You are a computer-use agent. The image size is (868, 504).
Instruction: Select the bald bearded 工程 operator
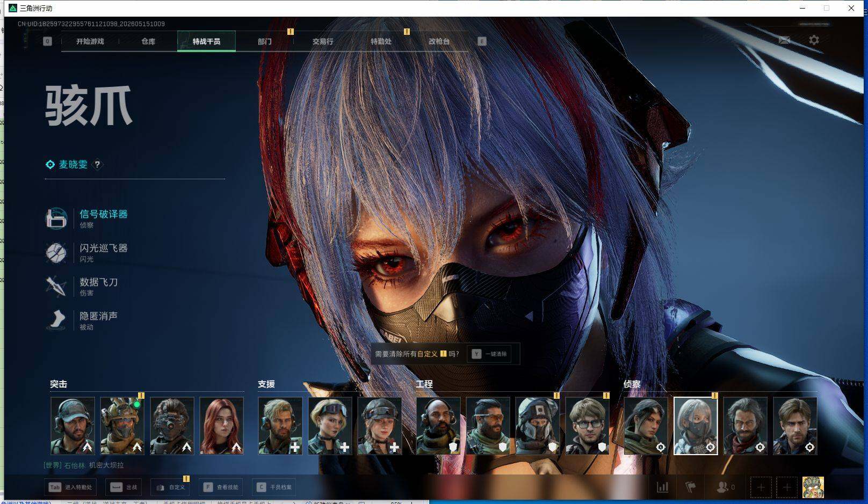438,426
